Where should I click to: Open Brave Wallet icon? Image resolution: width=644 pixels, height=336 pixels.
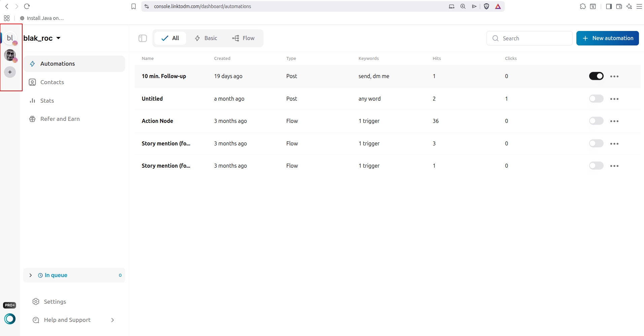(x=619, y=6)
